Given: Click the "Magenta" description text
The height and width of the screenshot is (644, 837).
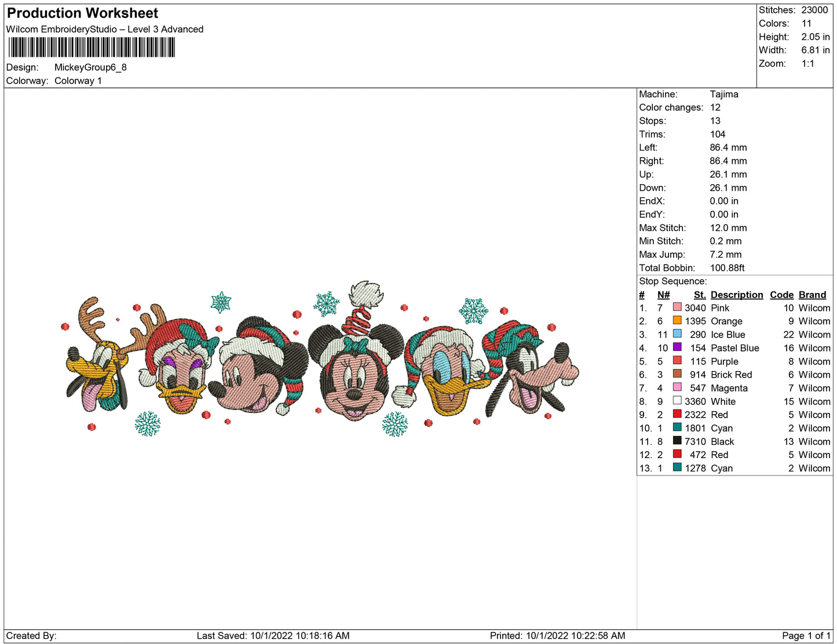Looking at the screenshot, I should (729, 388).
